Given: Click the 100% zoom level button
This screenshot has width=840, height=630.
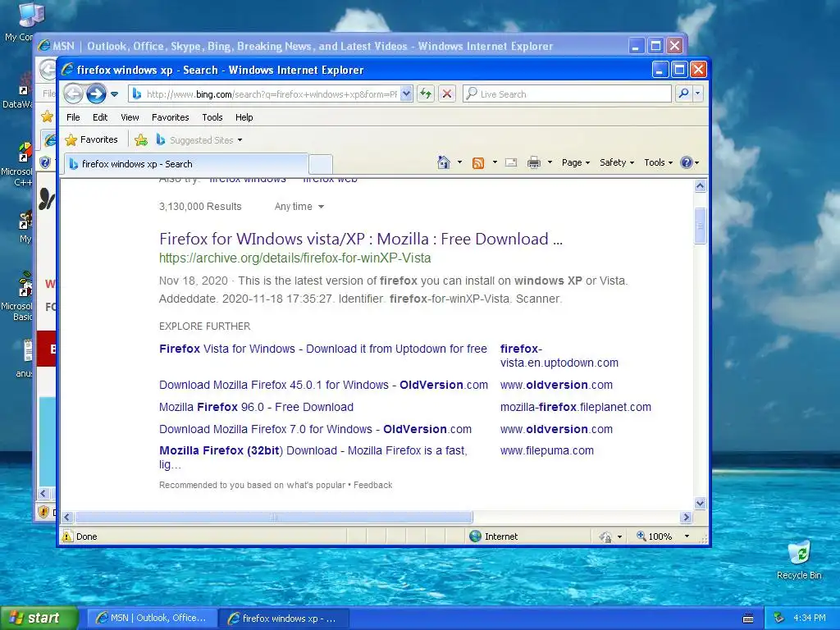Looking at the screenshot, I should tap(654, 536).
